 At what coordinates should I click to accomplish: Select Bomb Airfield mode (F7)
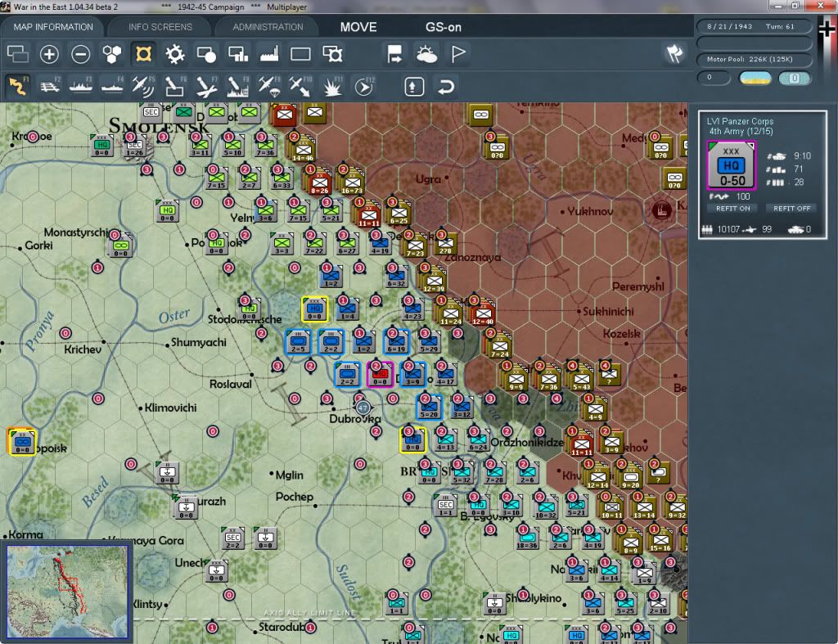206,86
